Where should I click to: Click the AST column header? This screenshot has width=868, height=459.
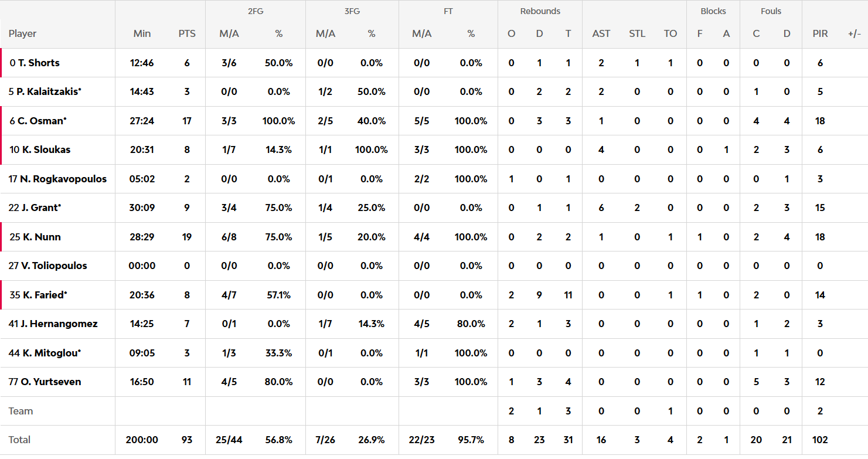[x=601, y=33]
